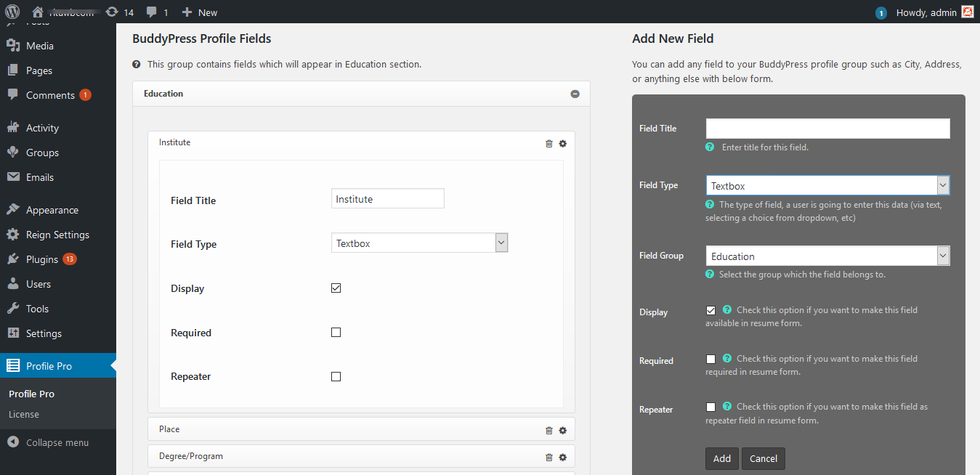
Task: Open the WordPress logo menu
Action: [x=12, y=12]
